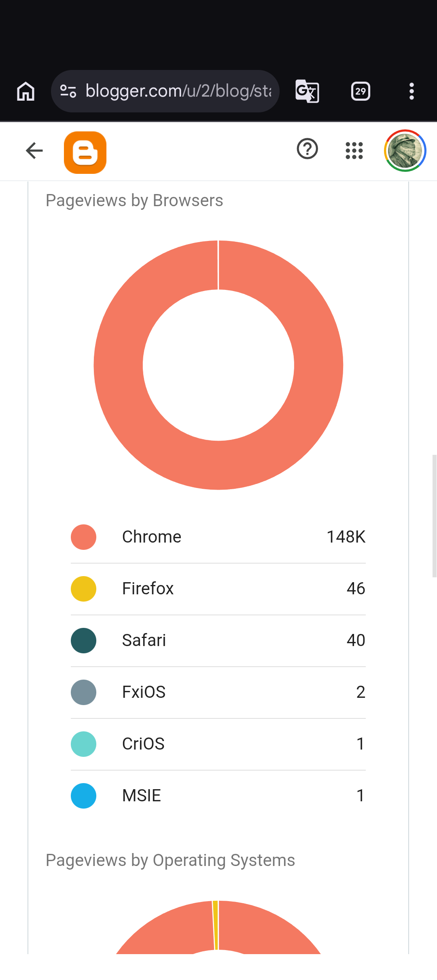Select the yellow Firefox legend dot
The width and height of the screenshot is (437, 980).
83,589
